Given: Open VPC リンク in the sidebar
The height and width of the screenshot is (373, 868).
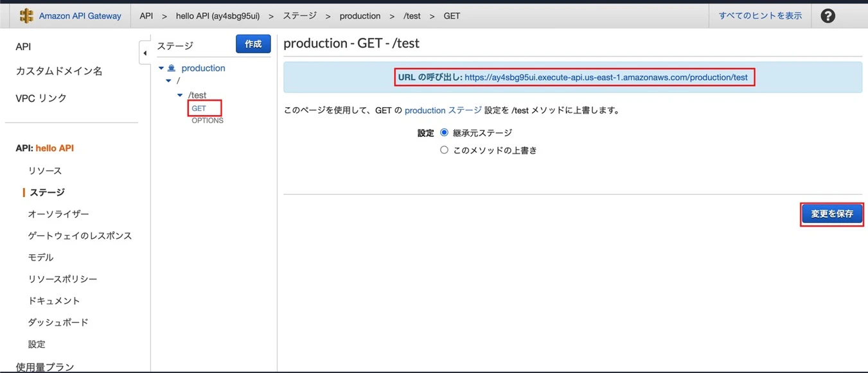Looking at the screenshot, I should pos(41,98).
